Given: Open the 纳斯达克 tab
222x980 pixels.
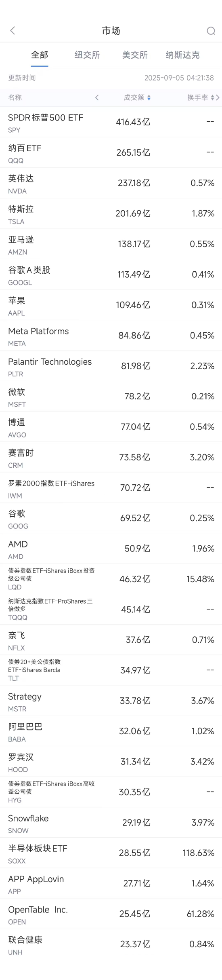Looking at the screenshot, I should coord(182,55).
